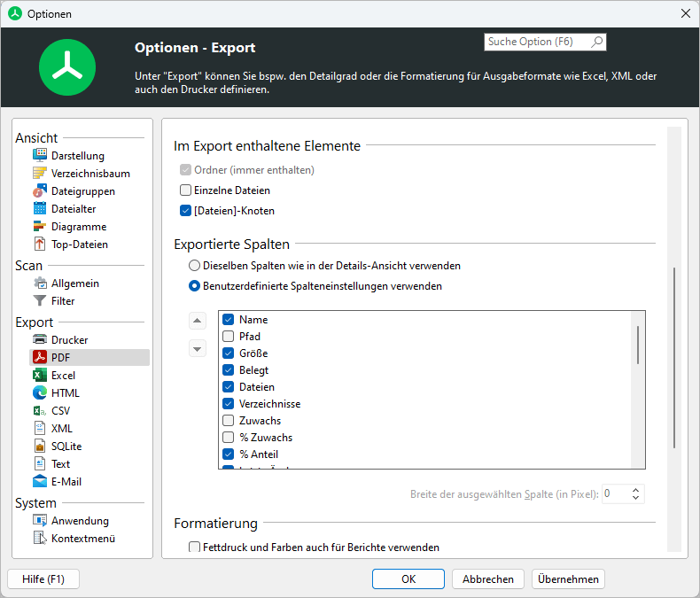The image size is (700, 598).
Task: Select the Top-Dateien icon
Action: pos(40,245)
